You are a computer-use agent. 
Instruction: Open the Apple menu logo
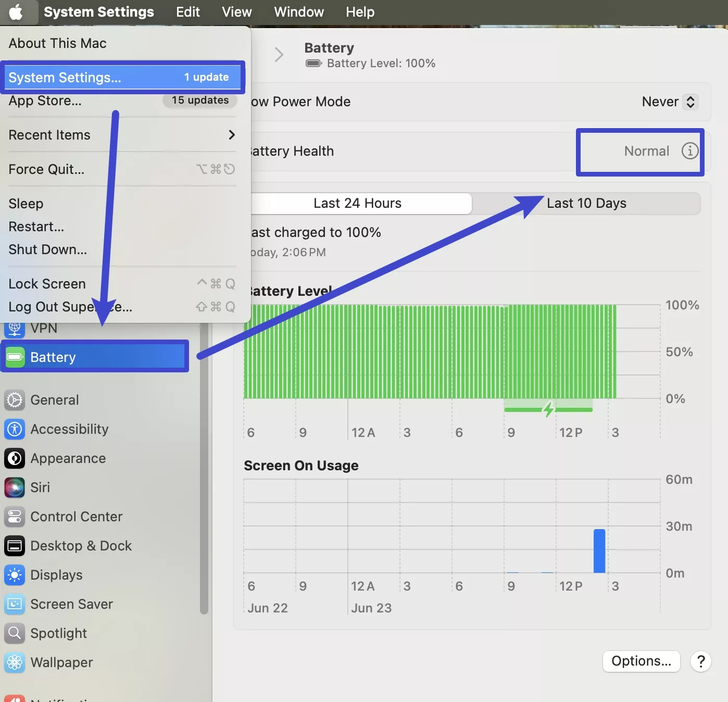pos(16,11)
